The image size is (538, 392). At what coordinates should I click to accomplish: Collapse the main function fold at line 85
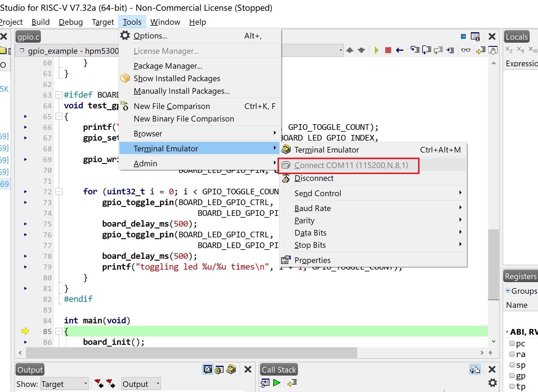pyautogui.click(x=59, y=331)
